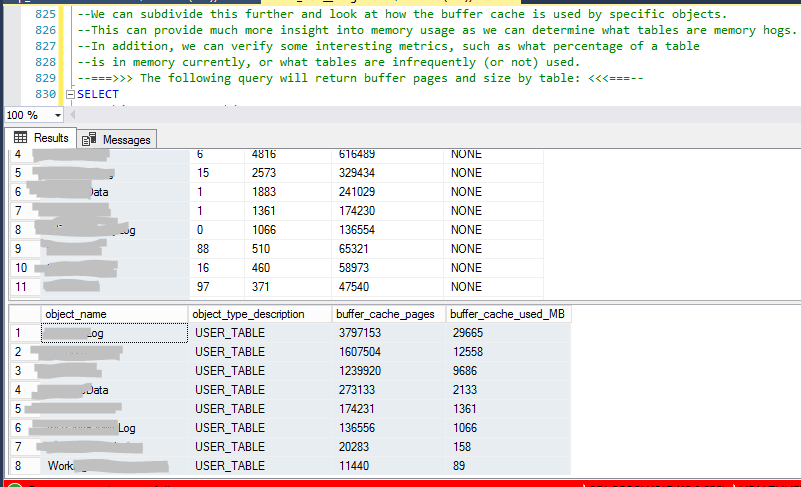Select the cell with value 88 in upper grid
The width and height of the screenshot is (801, 487).
pos(217,249)
